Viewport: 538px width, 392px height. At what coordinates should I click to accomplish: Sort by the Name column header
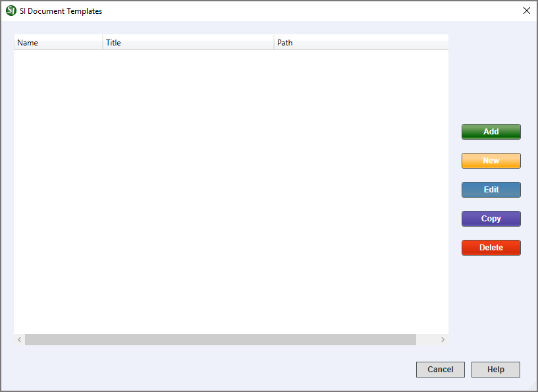[x=58, y=42]
